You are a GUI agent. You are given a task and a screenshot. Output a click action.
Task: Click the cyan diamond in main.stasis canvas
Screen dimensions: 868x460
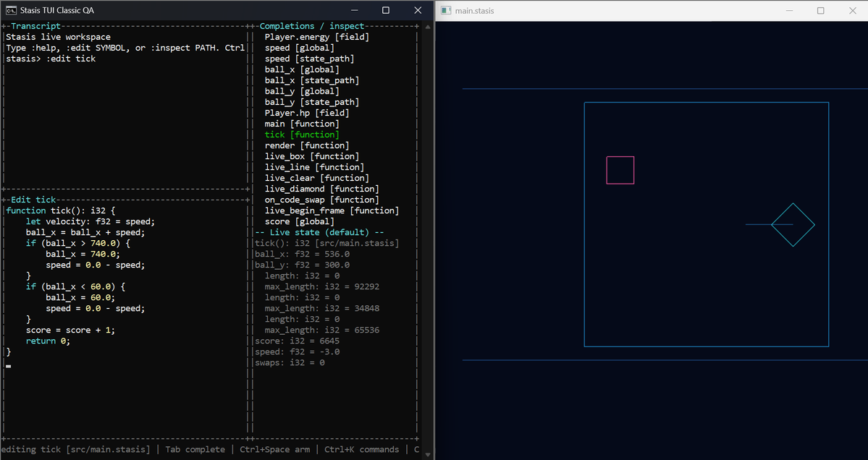point(793,224)
